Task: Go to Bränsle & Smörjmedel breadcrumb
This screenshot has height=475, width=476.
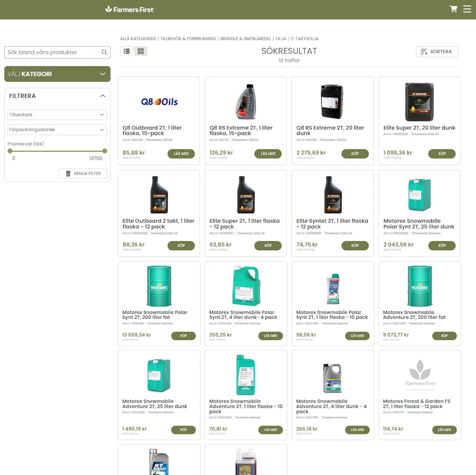Action: [x=246, y=39]
